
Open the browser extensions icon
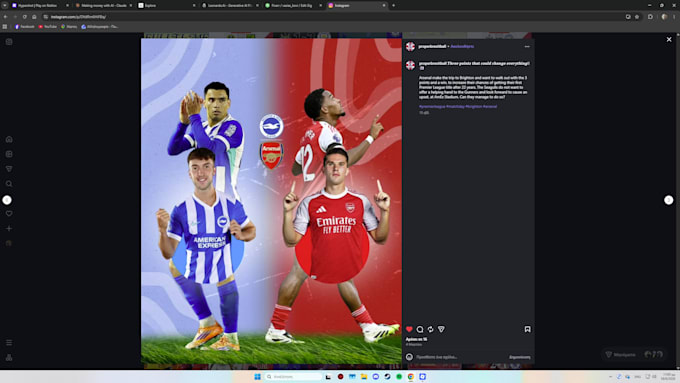pyautogui.click(x=650, y=17)
